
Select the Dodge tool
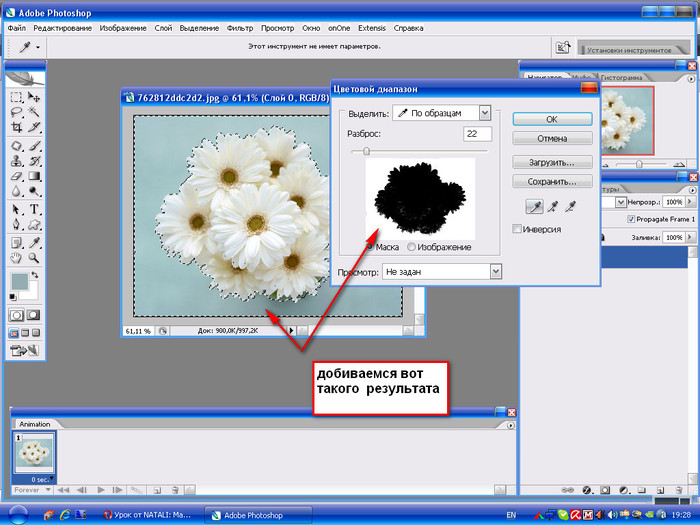click(34, 191)
